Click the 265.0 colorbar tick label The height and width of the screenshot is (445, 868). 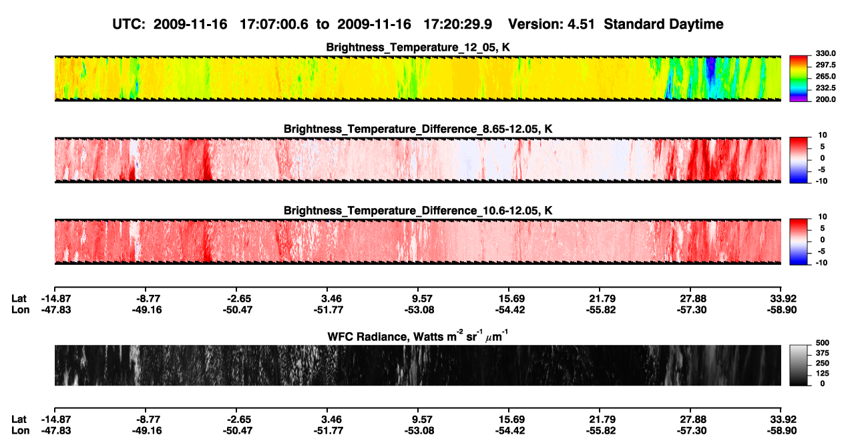(x=825, y=77)
